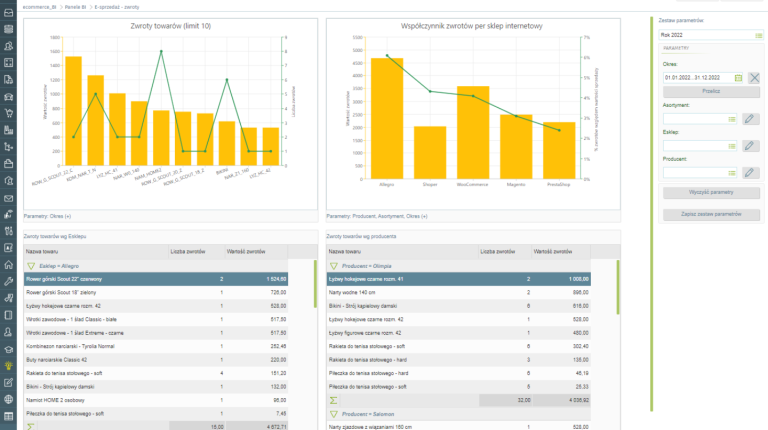This screenshot has height=430, width=768.
Task: Edit Asortyment with the pencil icon
Action: pyautogui.click(x=752, y=118)
